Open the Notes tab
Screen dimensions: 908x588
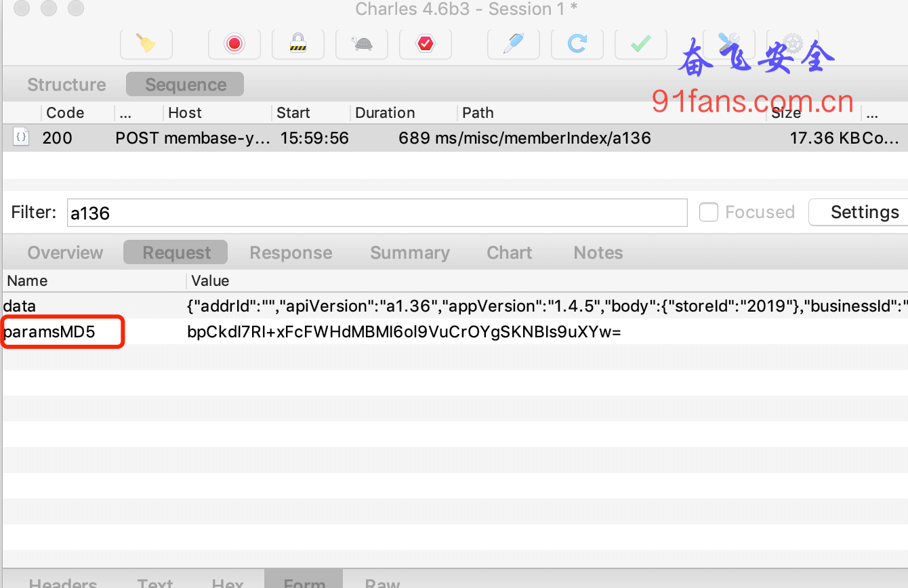coord(598,253)
